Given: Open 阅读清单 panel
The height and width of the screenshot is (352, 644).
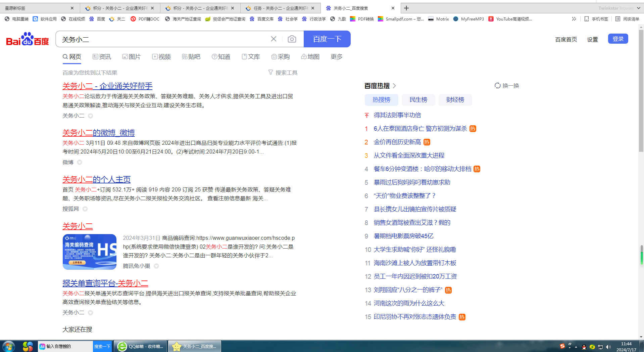Looking at the screenshot, I should 627,19.
